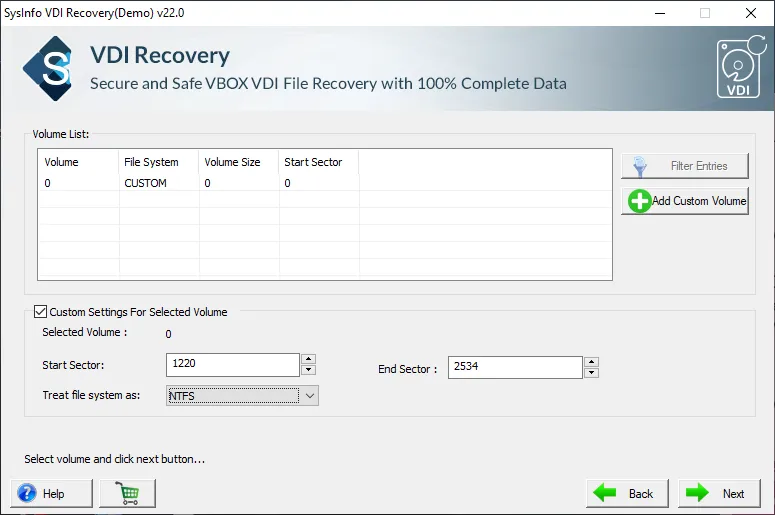
Task: Toggle Custom Settings For Selected Volume checkbox
Action: click(x=41, y=312)
